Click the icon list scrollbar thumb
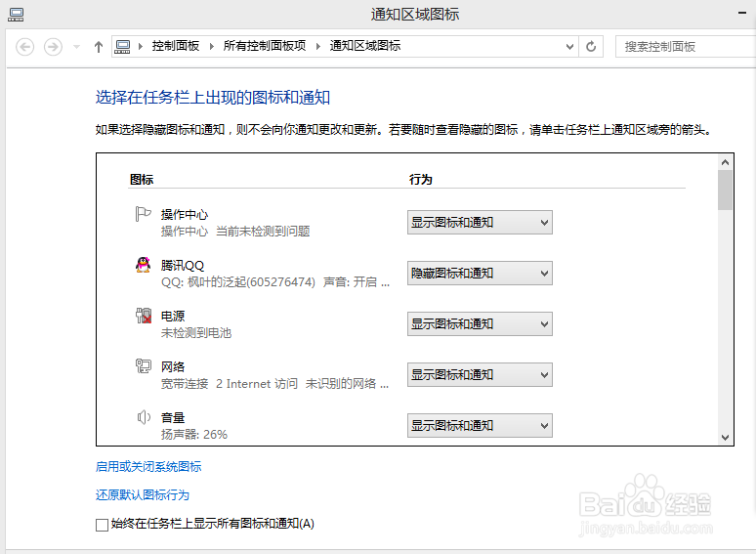Image resolution: width=756 pixels, height=554 pixels. click(x=725, y=191)
